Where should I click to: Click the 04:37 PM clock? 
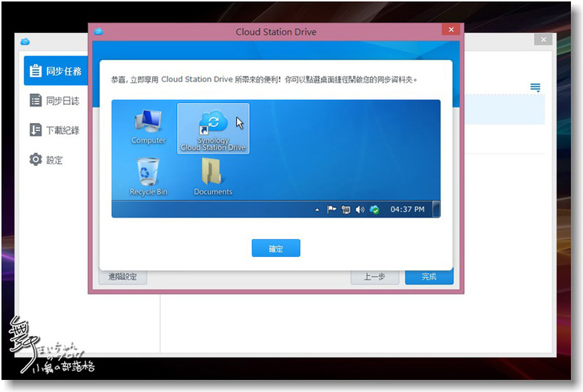pyautogui.click(x=407, y=209)
